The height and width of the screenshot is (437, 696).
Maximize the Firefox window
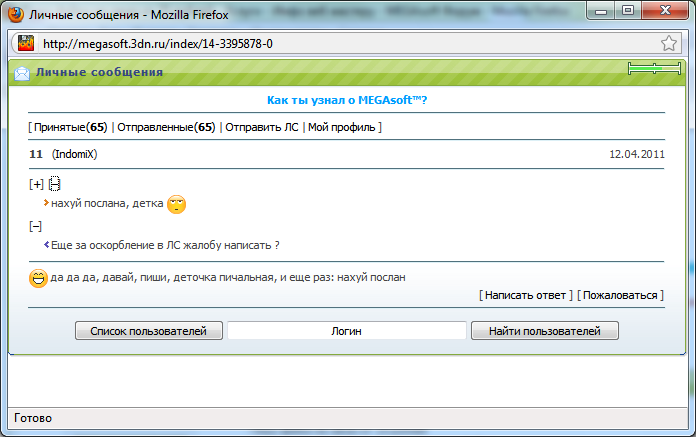(x=628, y=11)
